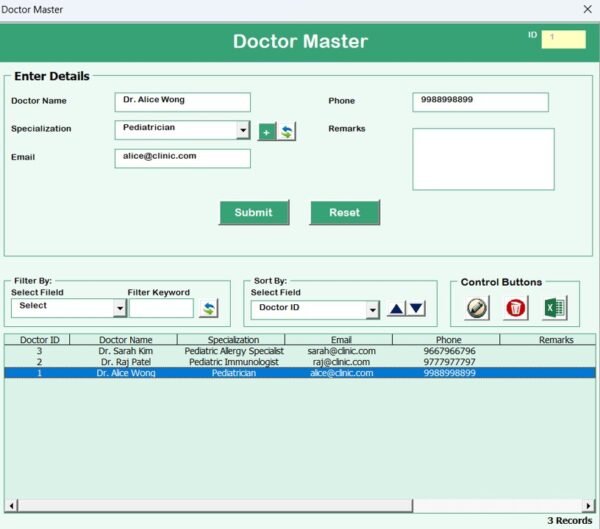Open the Filter By Select Field dropdown

[120, 308]
